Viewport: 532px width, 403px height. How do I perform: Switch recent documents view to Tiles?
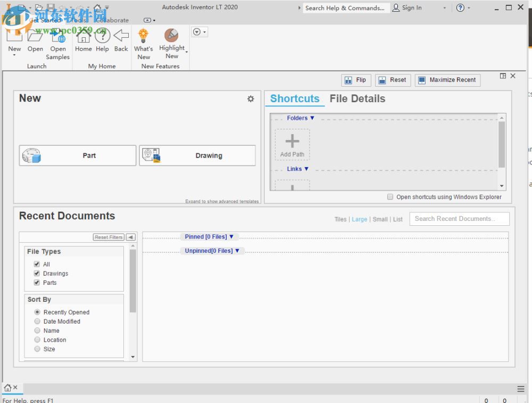[340, 219]
